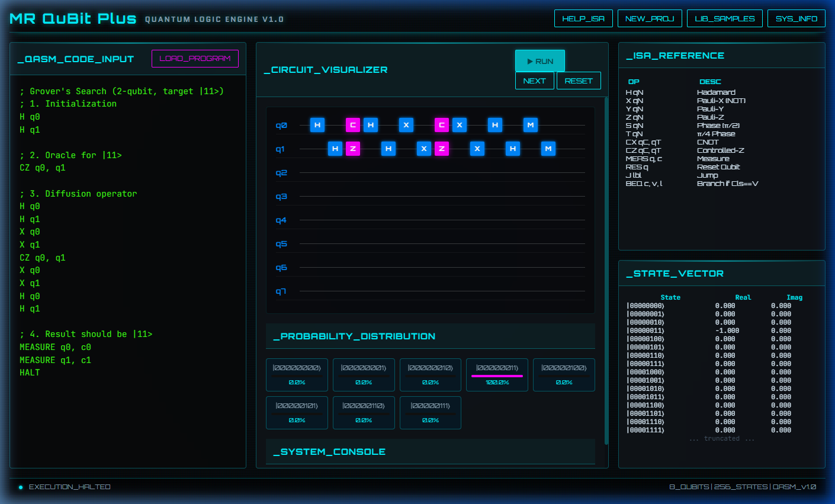Click the code line "MEASURE q0, c0"
The height and width of the screenshot is (504, 835).
[x=55, y=347]
